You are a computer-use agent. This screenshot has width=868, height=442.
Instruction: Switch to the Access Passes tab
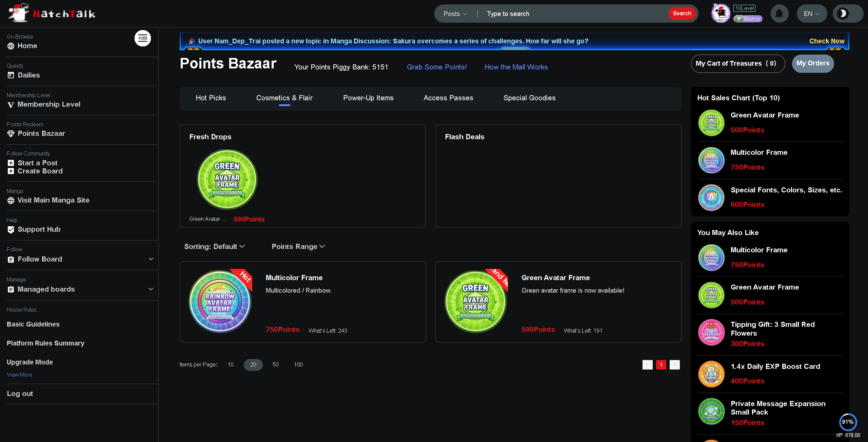[448, 98]
